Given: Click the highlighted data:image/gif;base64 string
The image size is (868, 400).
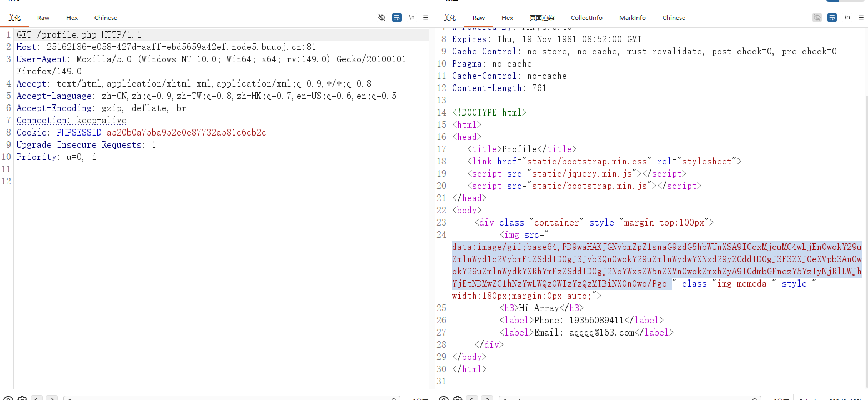Looking at the screenshot, I should [657, 266].
